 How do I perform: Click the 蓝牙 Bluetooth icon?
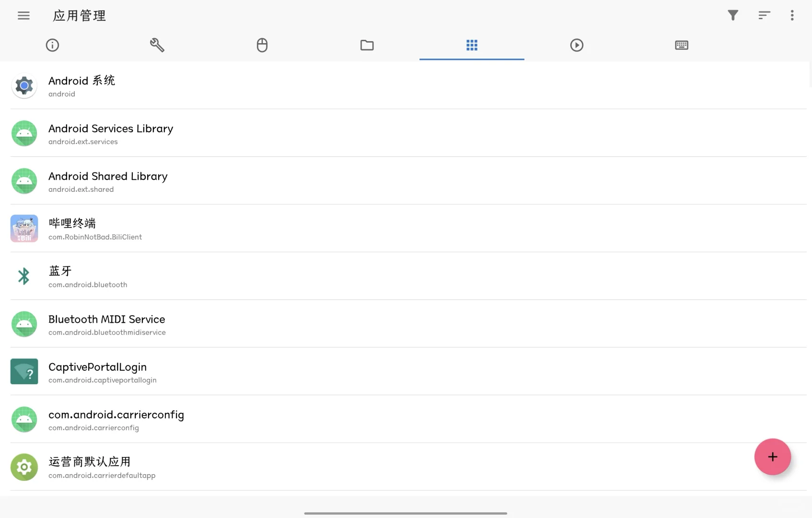tap(24, 276)
